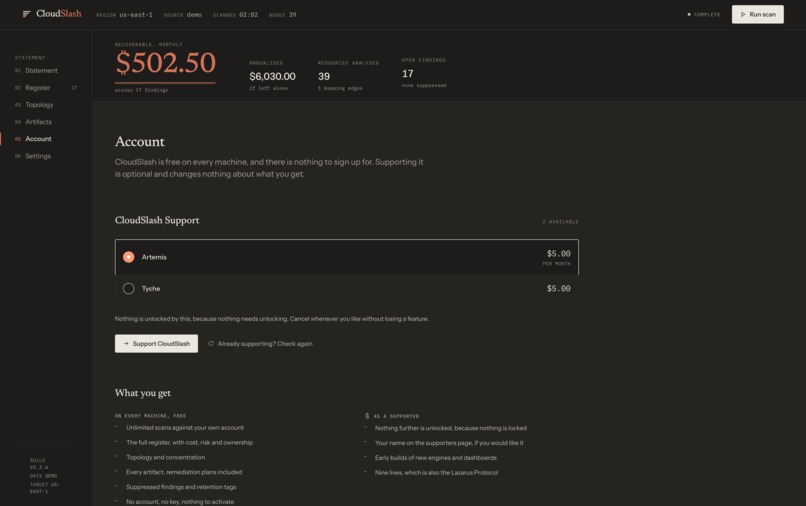Viewport: 806px width, 506px height.
Task: Click the Tyche $5.00 price
Action: [x=559, y=288]
